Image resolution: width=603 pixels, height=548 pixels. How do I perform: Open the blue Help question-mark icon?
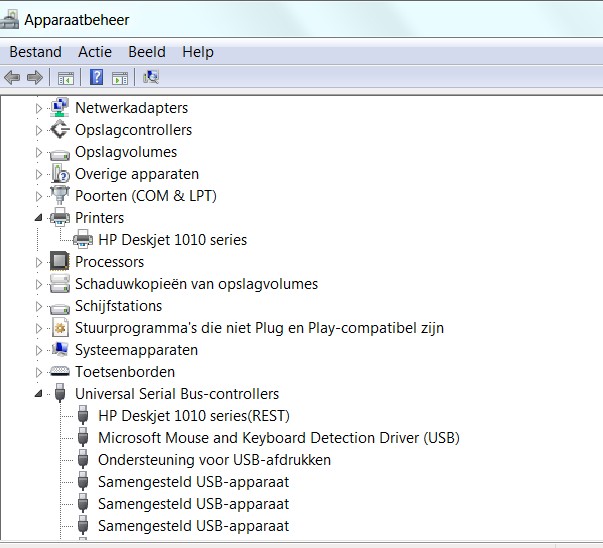96,77
